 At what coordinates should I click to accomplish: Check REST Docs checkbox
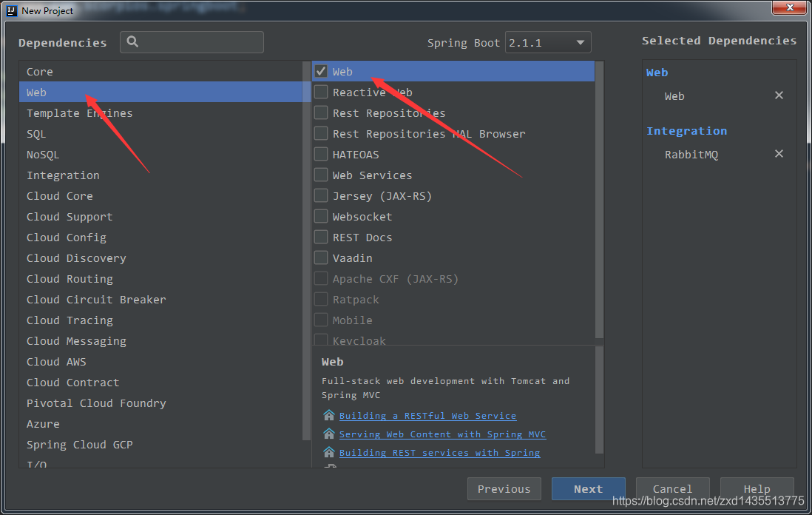(x=321, y=238)
